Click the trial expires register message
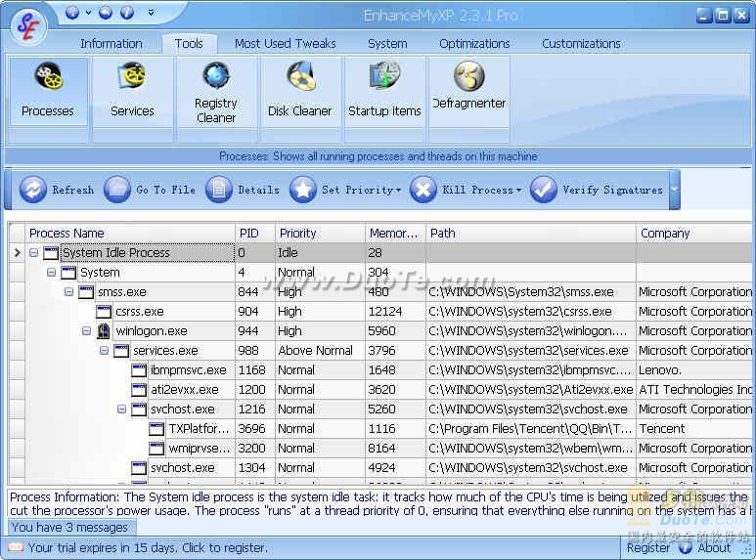Screen dimensions: 756x560 (x=148, y=548)
